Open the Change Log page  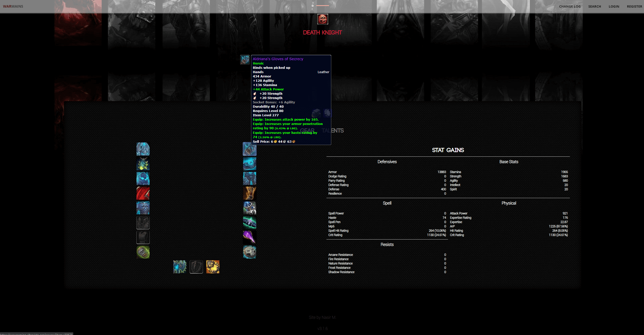point(570,6)
